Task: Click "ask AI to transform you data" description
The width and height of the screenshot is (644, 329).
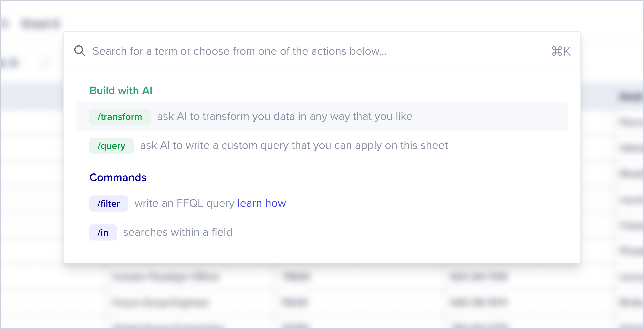Action: click(x=285, y=116)
